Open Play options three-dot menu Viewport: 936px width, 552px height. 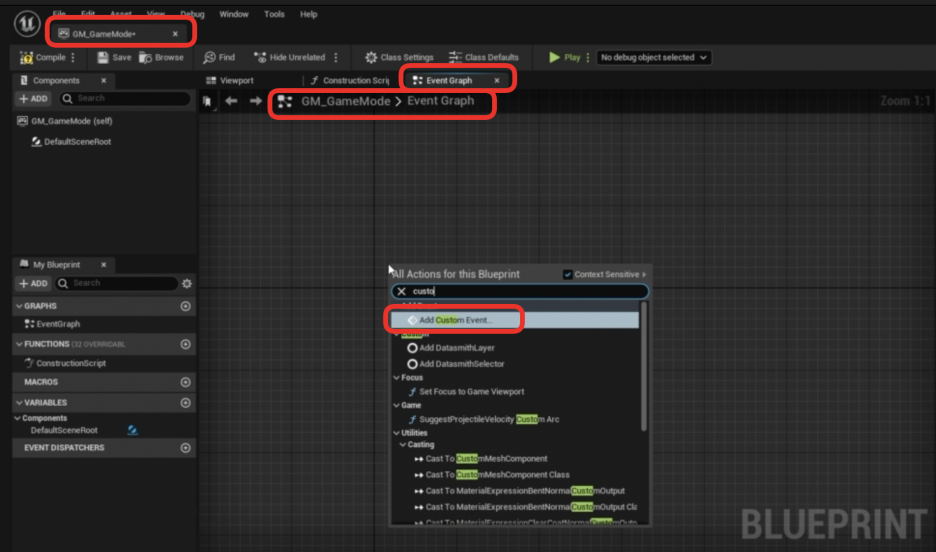(x=588, y=57)
